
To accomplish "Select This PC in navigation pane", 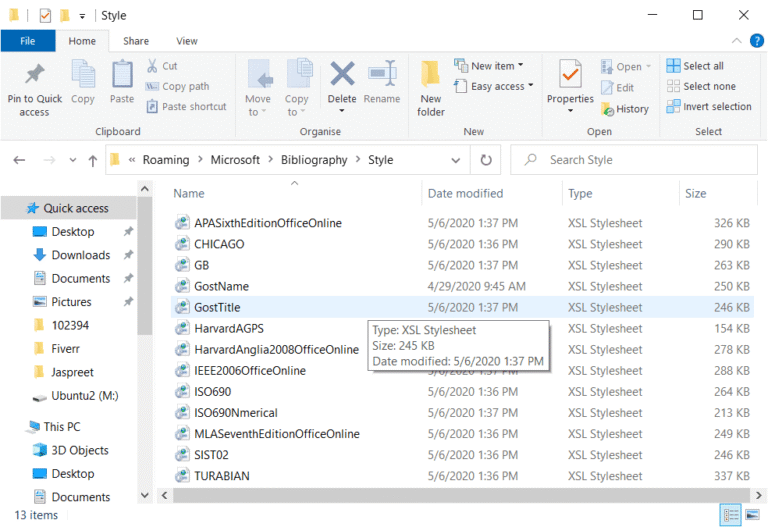I will [61, 427].
